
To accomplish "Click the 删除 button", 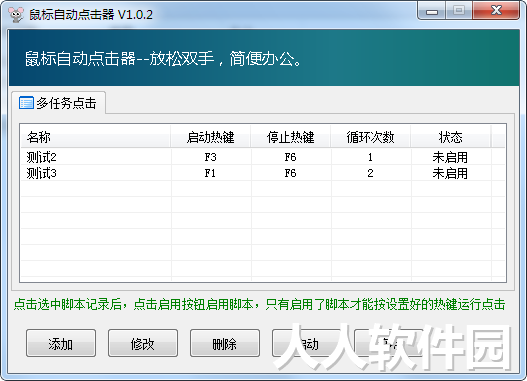I will pos(225,343).
